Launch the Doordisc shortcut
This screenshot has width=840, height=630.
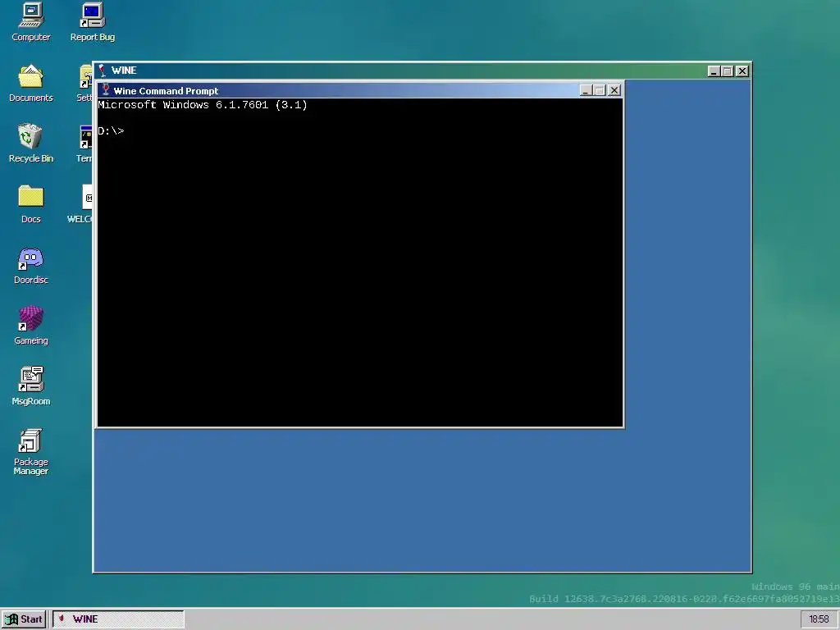pyautogui.click(x=30, y=265)
